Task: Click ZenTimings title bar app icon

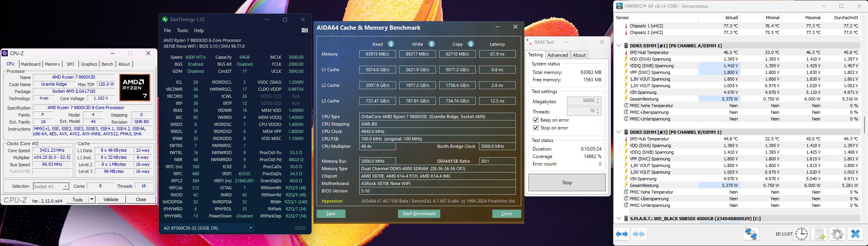Action: (165, 19)
